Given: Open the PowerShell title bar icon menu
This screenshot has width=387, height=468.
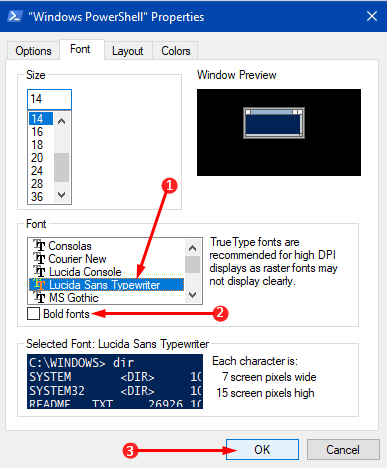Looking at the screenshot, I should point(15,16).
